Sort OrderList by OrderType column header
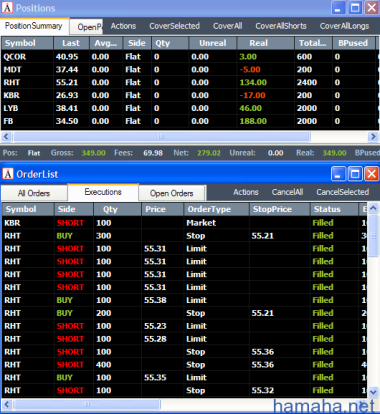Screen dimensions: 380x414 [x=216, y=209]
